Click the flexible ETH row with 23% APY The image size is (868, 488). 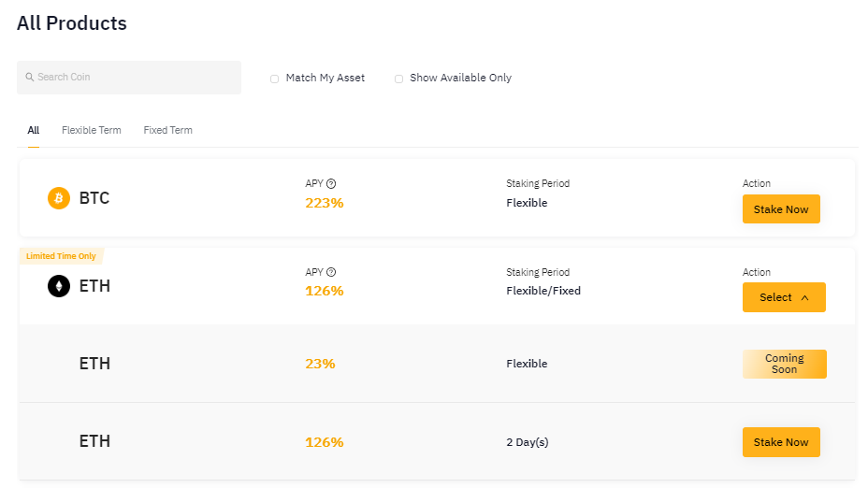(x=438, y=364)
